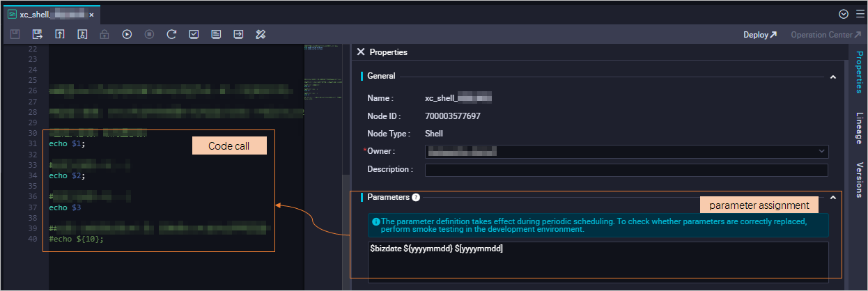Open the Owner dropdown
Image resolution: width=868 pixels, height=291 pixels.
pyautogui.click(x=626, y=150)
